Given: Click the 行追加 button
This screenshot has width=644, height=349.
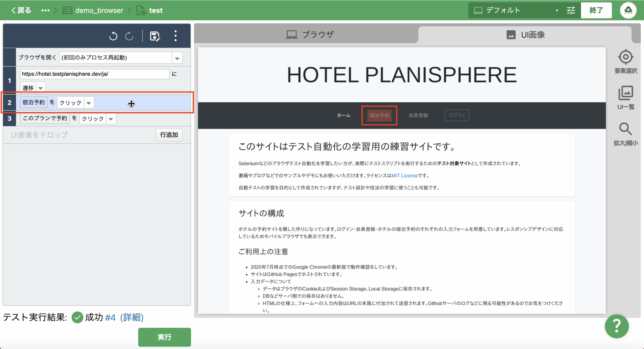Looking at the screenshot, I should tap(169, 135).
